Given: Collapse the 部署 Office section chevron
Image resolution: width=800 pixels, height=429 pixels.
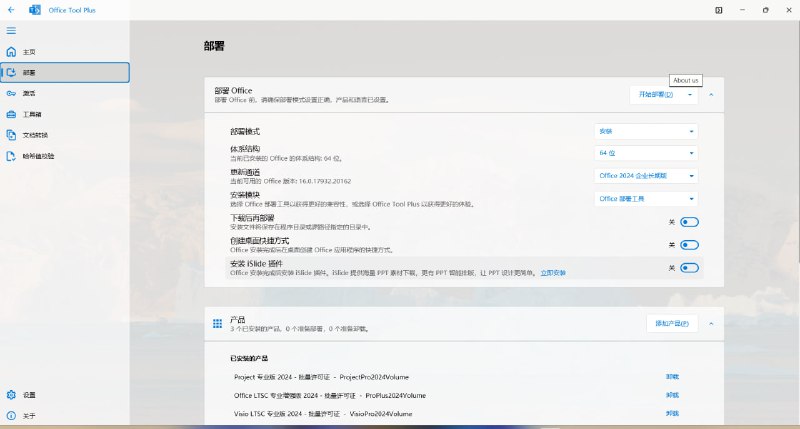Looking at the screenshot, I should point(711,95).
